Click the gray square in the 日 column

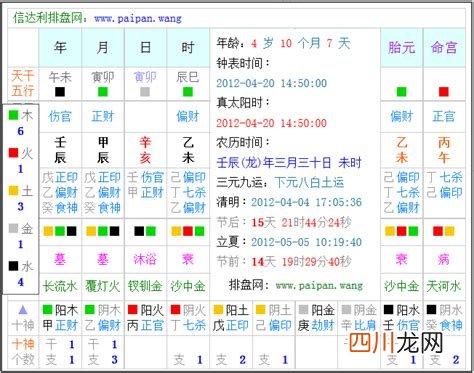coord(145,92)
